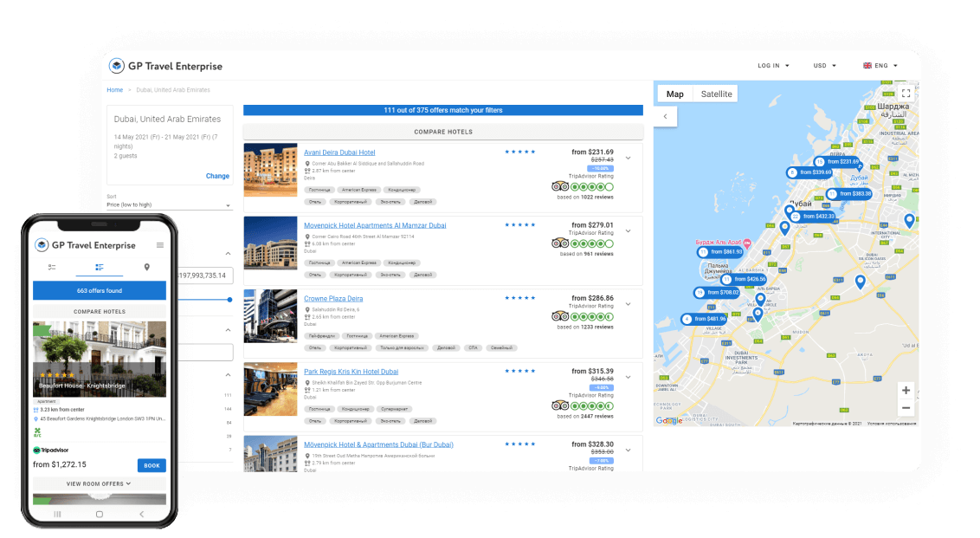The image size is (980, 538).
Task: Click the price field showing 197,993,735.14
Action: (x=205, y=275)
